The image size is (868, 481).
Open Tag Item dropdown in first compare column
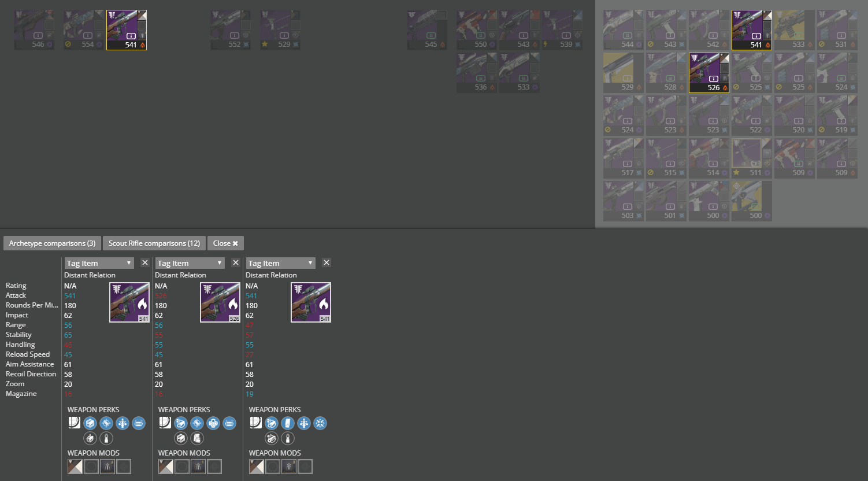pyautogui.click(x=99, y=263)
